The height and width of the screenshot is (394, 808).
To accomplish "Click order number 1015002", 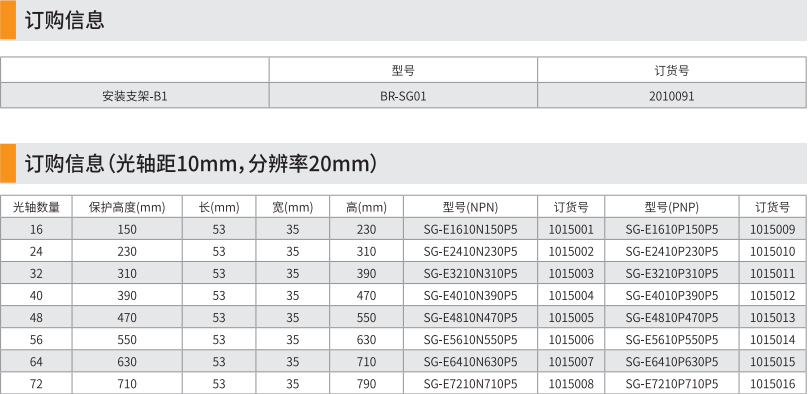I will click(571, 252).
